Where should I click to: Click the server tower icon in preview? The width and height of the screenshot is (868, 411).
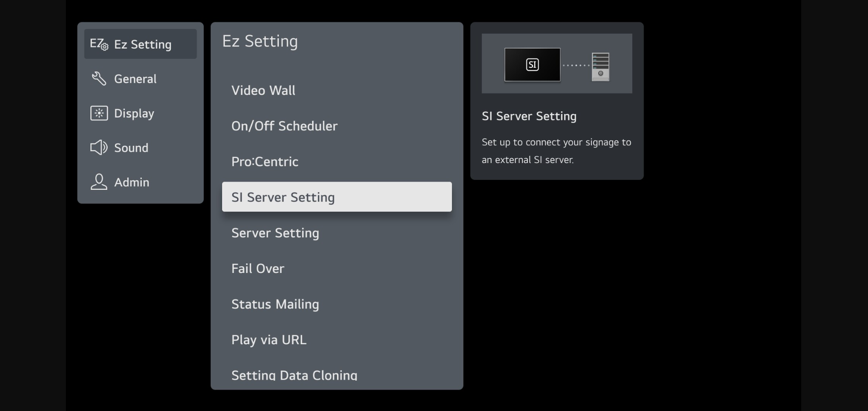[x=600, y=67]
